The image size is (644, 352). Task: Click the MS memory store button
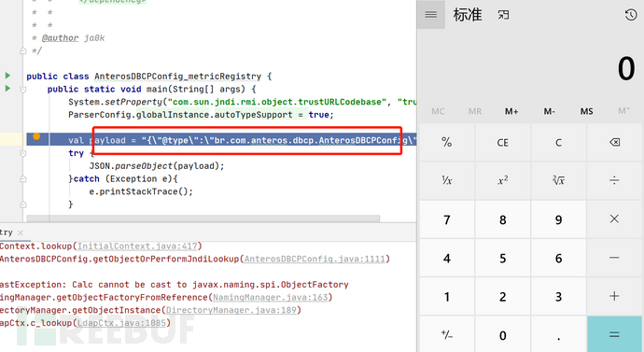(x=586, y=111)
